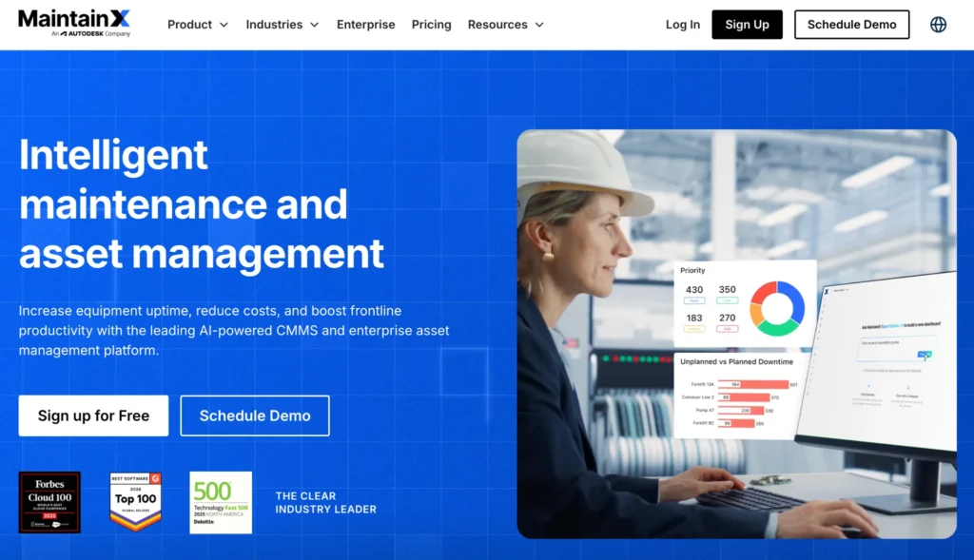Viewport: 974px width, 560px height.
Task: Click the Deloitte Technology Fast 500 badge
Action: pyautogui.click(x=221, y=502)
